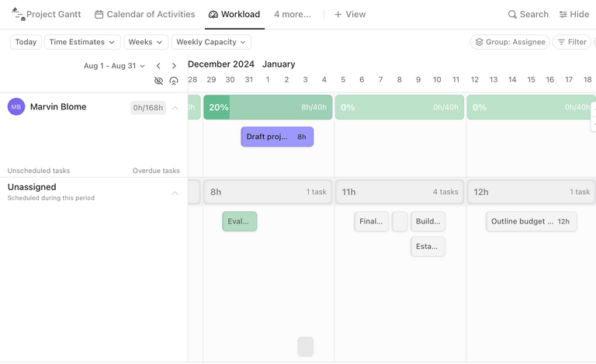Image resolution: width=596 pixels, height=364 pixels.
Task: Expand the Weekly Capacity dropdown
Action: 210,42
